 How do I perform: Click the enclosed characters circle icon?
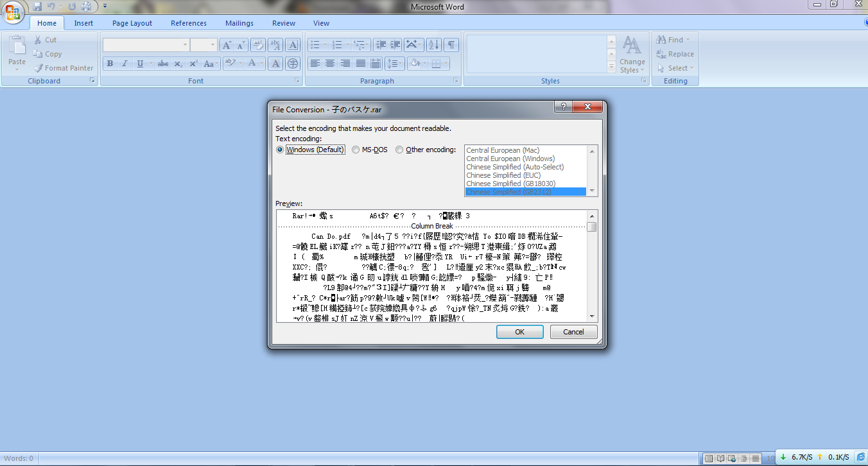[293, 64]
